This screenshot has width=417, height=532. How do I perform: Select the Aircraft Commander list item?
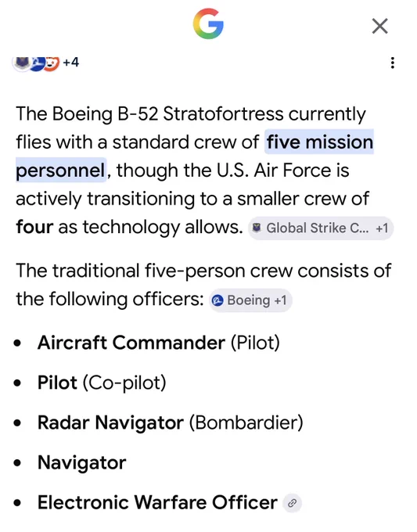coord(159,343)
